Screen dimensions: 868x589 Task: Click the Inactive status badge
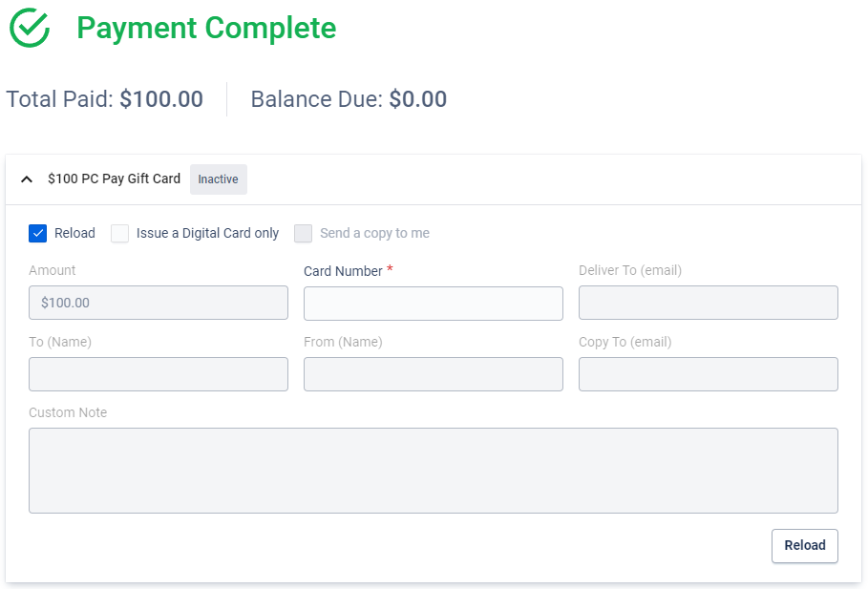click(218, 179)
